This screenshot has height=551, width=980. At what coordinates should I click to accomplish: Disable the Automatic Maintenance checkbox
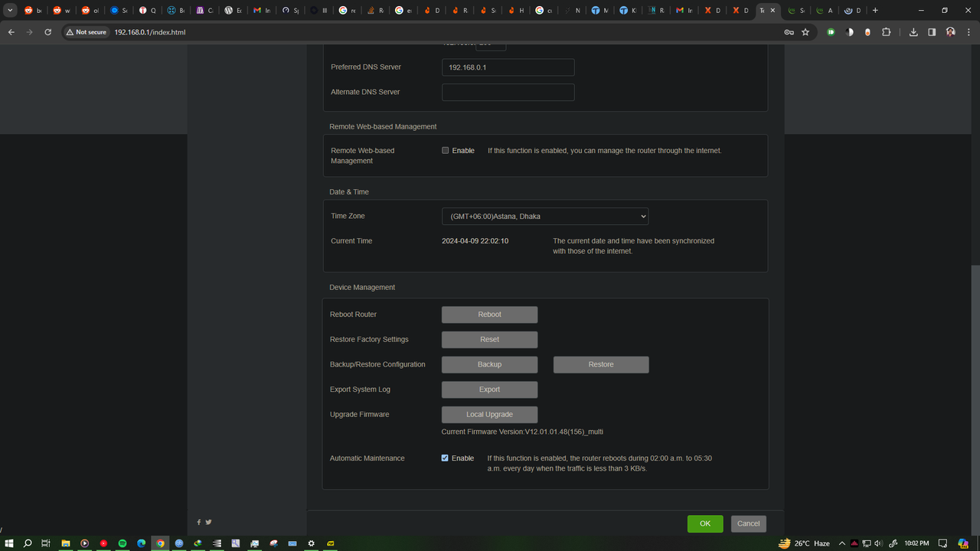click(x=445, y=458)
